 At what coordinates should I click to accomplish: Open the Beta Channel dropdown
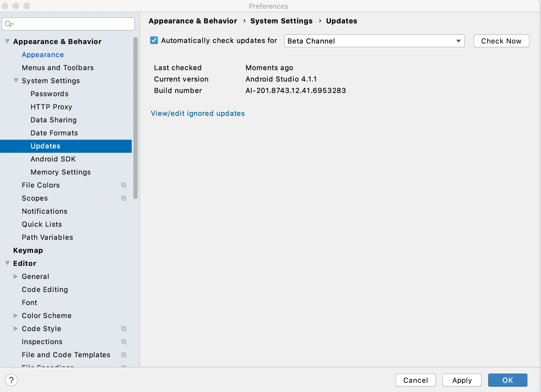tap(374, 41)
